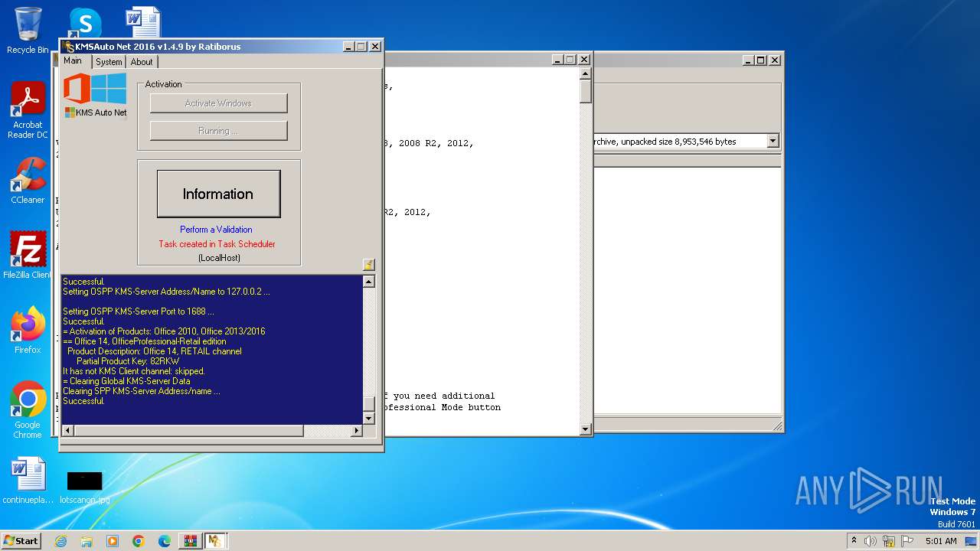This screenshot has height=551, width=980.
Task: Click the volume speaker tray icon
Action: (x=871, y=541)
